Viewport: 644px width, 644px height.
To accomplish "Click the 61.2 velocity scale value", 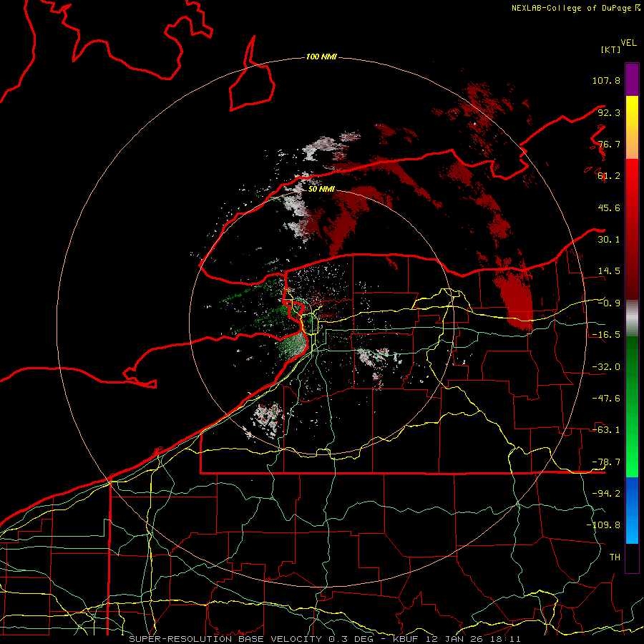I will coord(609,176).
